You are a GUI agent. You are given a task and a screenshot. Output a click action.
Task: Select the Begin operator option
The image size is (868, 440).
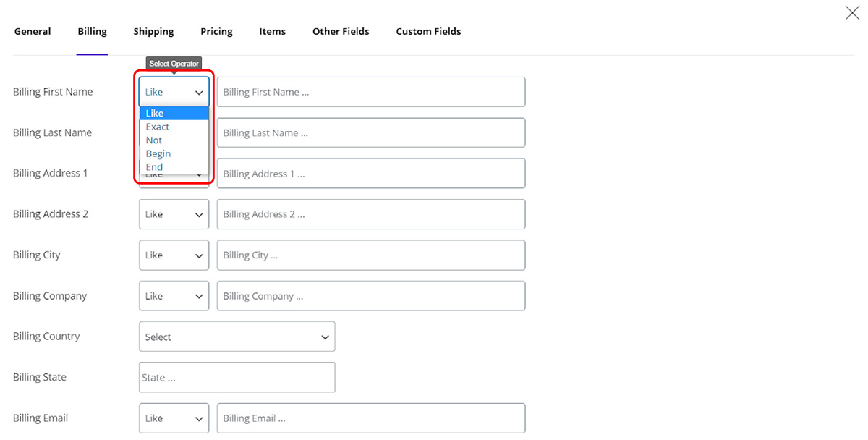point(158,153)
